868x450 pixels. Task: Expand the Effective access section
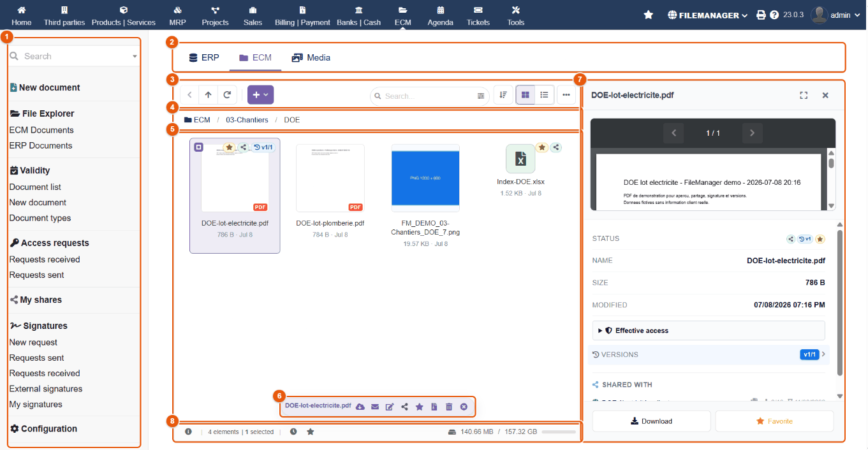[709, 331]
